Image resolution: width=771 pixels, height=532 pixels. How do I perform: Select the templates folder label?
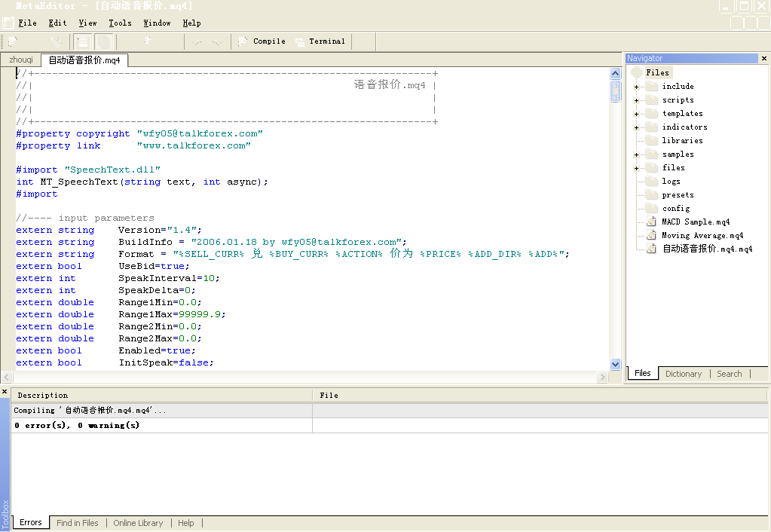[683, 113]
